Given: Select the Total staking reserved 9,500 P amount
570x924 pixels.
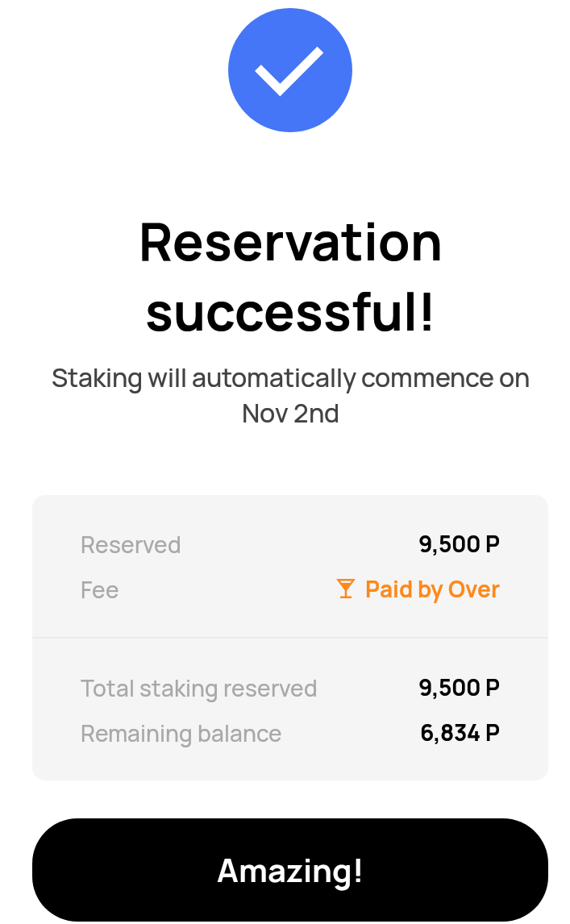Looking at the screenshot, I should pos(459,688).
